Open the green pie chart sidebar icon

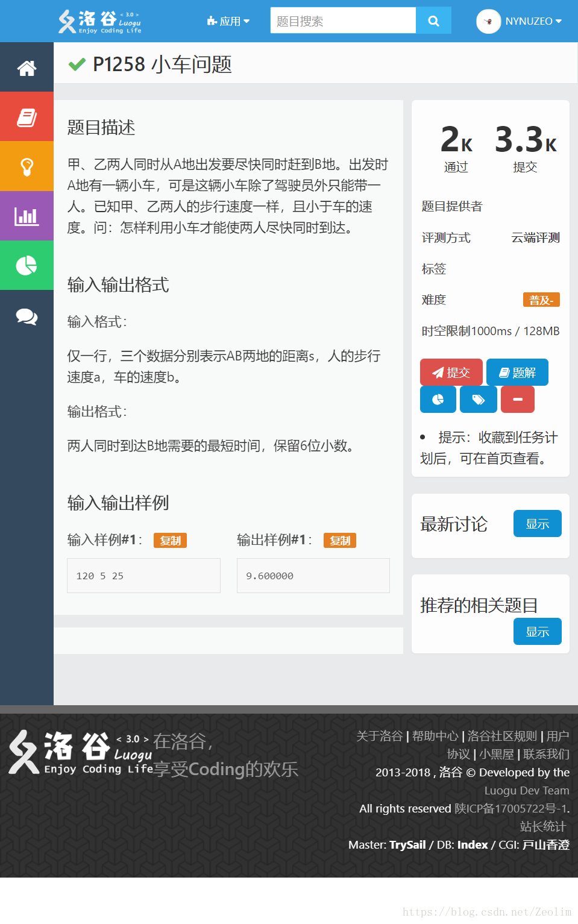27,265
